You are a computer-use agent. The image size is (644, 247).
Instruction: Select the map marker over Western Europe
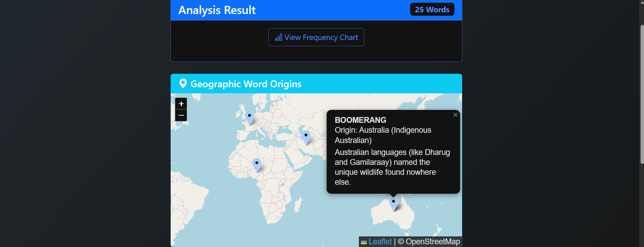point(250,118)
